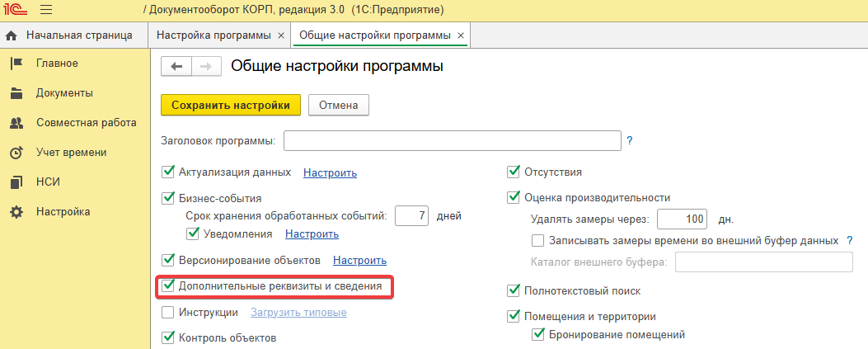Screen dimensions: 868x349
Task: Open Настроить link for Версионирование объектов
Action: click(360, 261)
